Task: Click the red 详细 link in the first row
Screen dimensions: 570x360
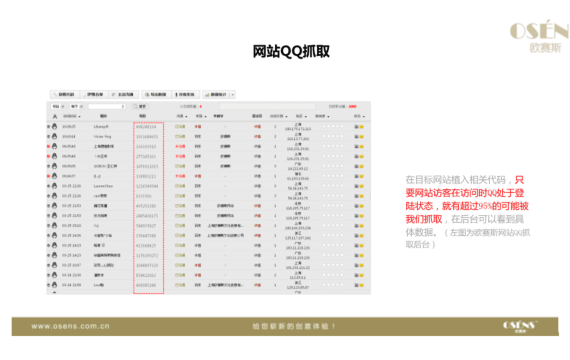Action: tap(257, 127)
